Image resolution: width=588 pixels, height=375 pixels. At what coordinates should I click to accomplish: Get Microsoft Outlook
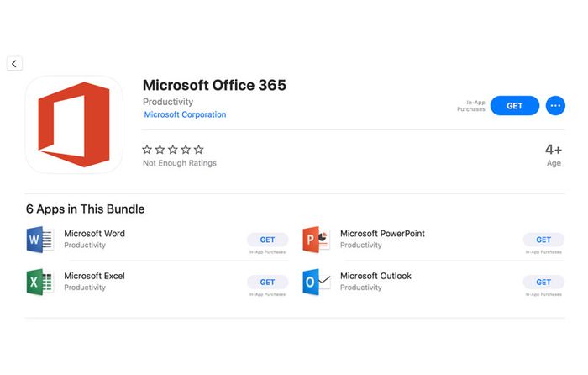click(x=543, y=282)
